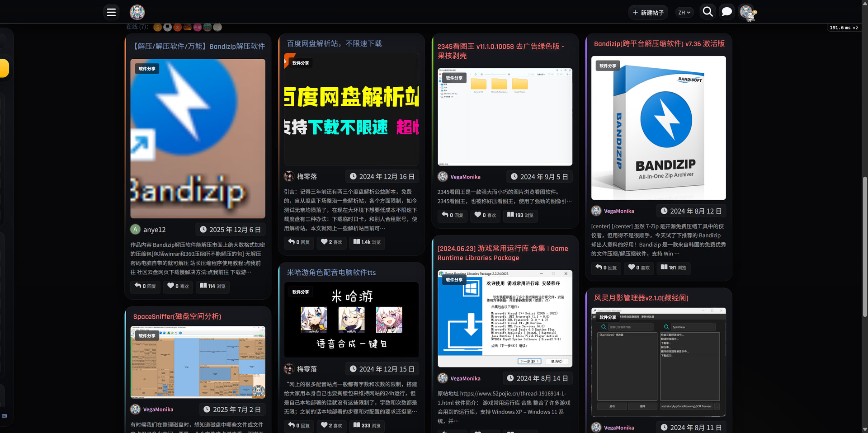868x433 pixels.
Task: Click the 114 浏览 view count on Bandizip post
Action: coord(212,286)
